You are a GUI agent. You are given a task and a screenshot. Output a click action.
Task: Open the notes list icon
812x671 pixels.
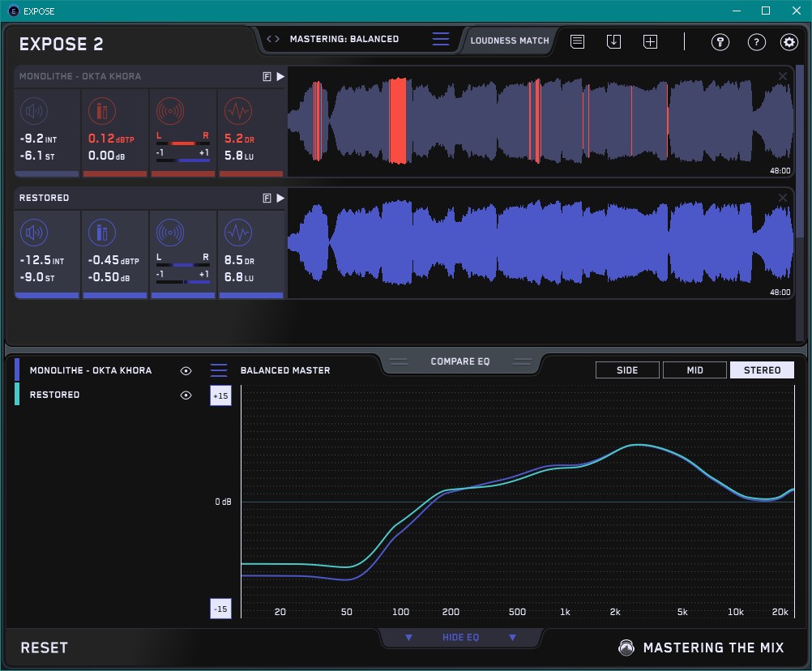point(577,41)
